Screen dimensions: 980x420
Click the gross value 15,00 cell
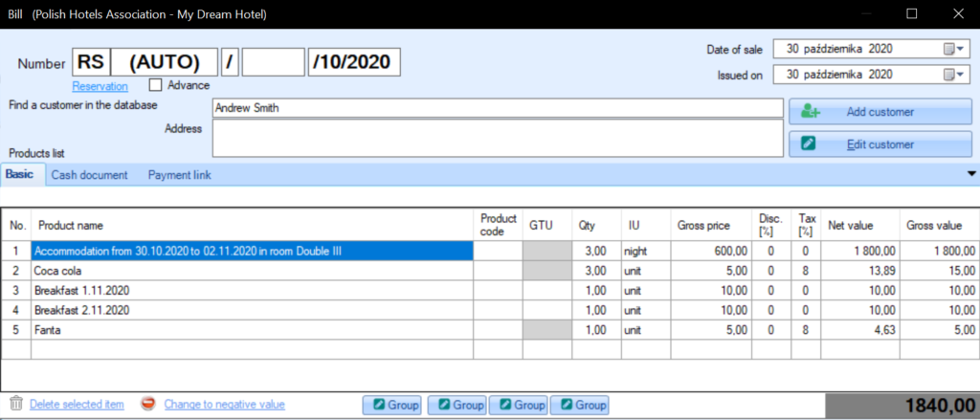940,272
